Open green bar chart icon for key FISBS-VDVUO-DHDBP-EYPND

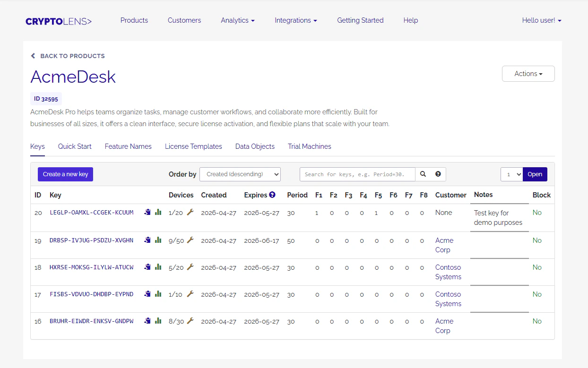158,294
